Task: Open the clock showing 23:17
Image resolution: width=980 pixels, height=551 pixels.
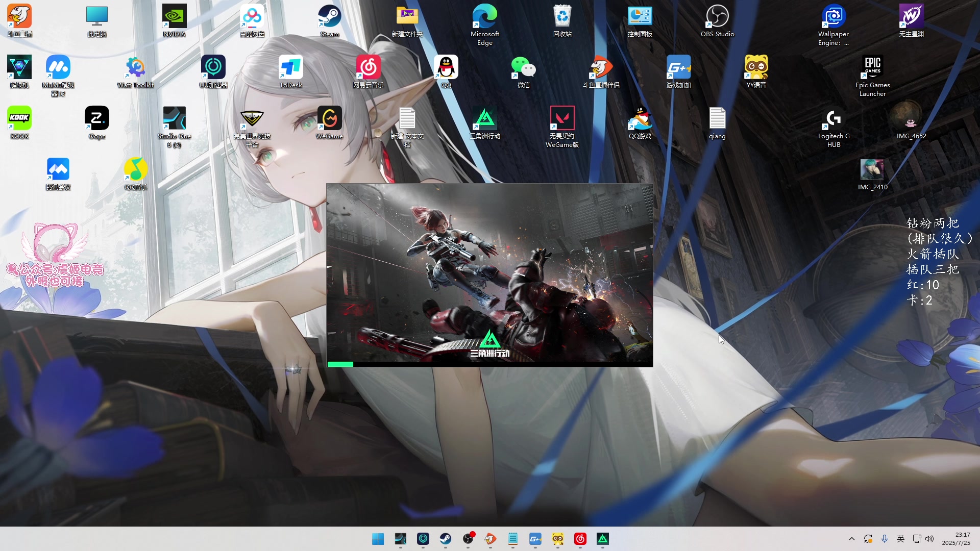Action: pyautogui.click(x=956, y=539)
